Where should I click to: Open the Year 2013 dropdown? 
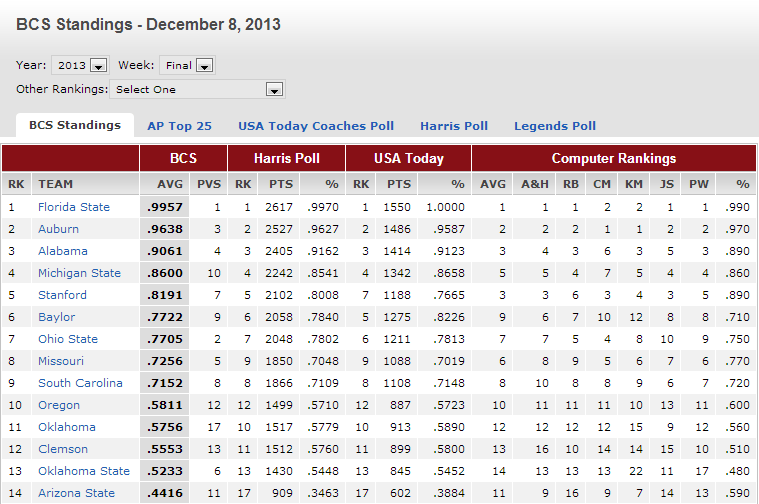click(81, 65)
